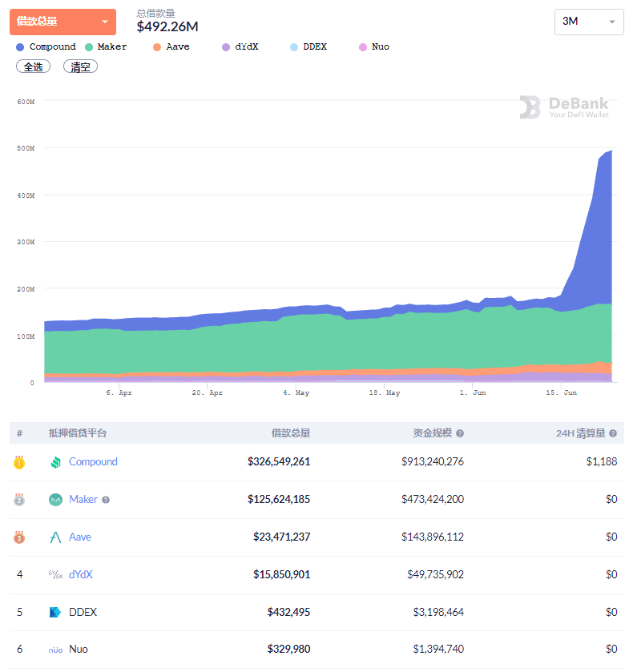Click the Maker logo icon in table
This screenshot has height=672, width=633.
coord(56,500)
